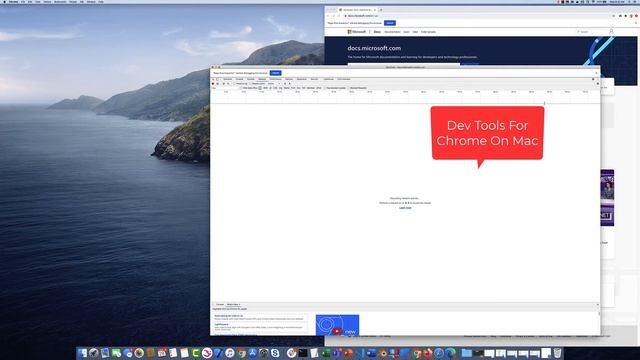Click the Microsoft logo in background page
This screenshot has height=360, width=640.
tap(357, 31)
